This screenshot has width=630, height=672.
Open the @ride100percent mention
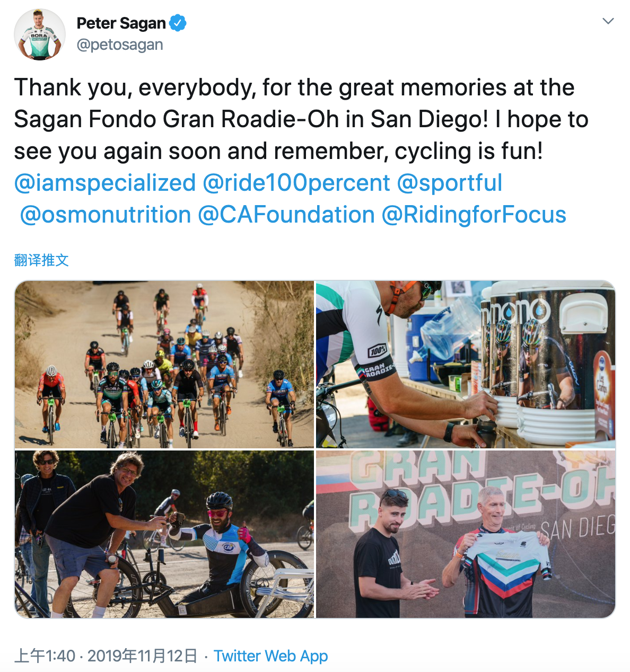coord(296,183)
